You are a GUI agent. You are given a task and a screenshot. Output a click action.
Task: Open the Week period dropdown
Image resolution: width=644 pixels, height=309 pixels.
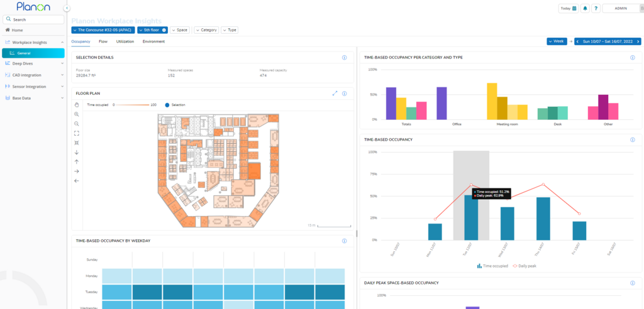[557, 41]
